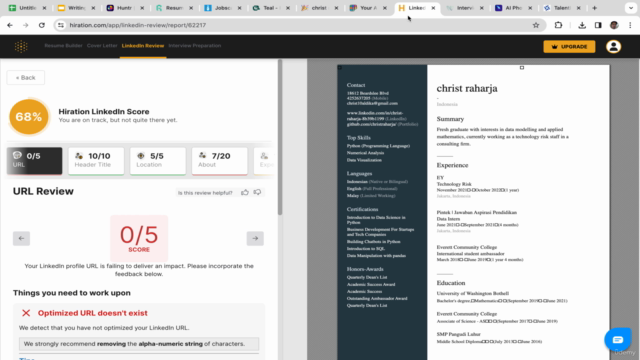Select the Header Title 10/10 tab
This screenshot has width=640, height=360.
pos(96,161)
